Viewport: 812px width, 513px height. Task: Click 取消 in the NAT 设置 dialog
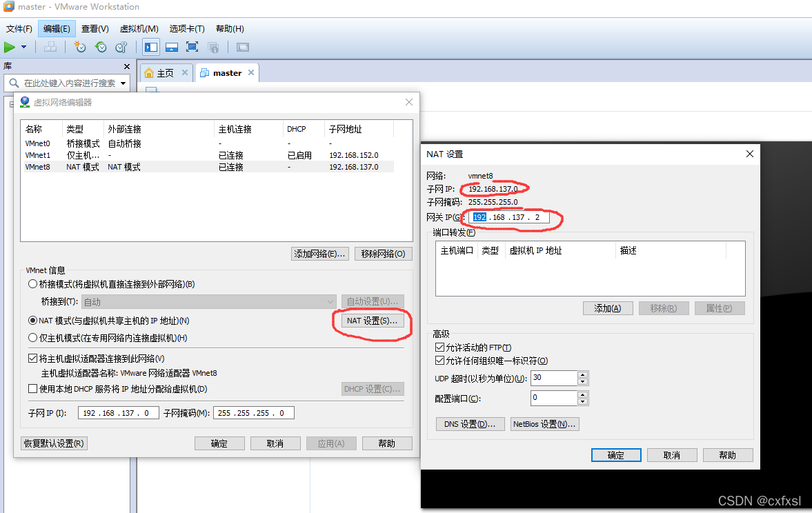[672, 455]
